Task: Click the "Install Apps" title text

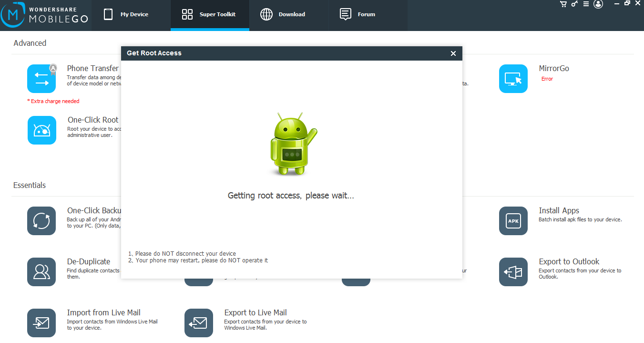Action: point(559,210)
